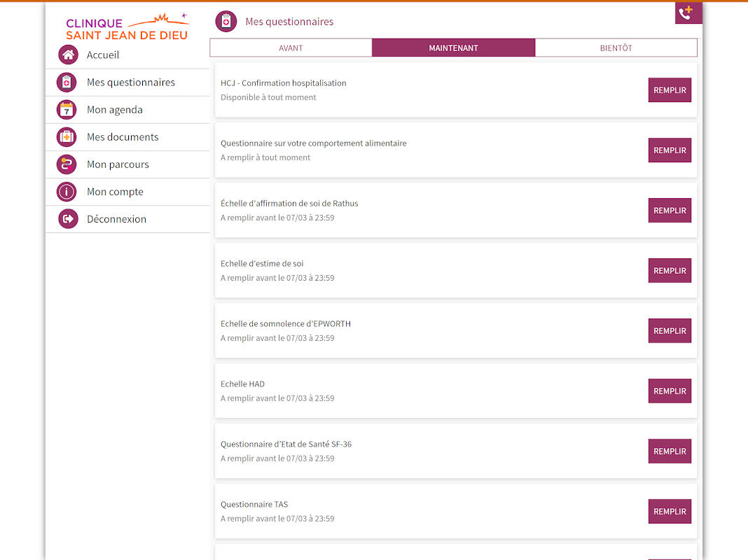Fill in HCJ - Confirmation hospitalisation via REMPLIR

(x=670, y=90)
